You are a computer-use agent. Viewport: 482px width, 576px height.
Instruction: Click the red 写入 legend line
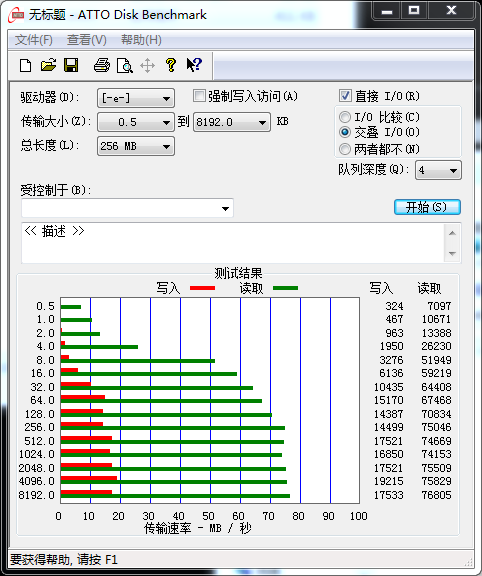tap(202, 288)
